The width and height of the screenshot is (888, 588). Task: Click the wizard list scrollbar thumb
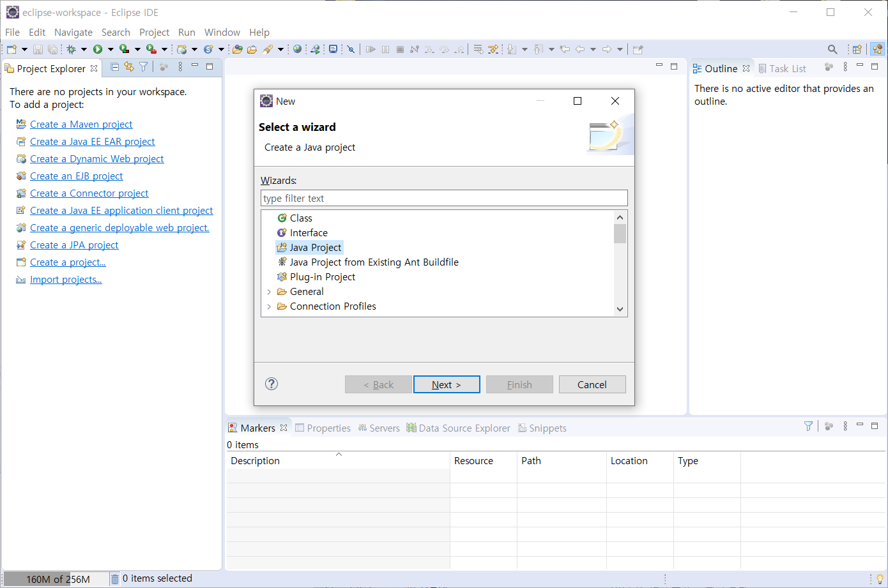pos(620,234)
